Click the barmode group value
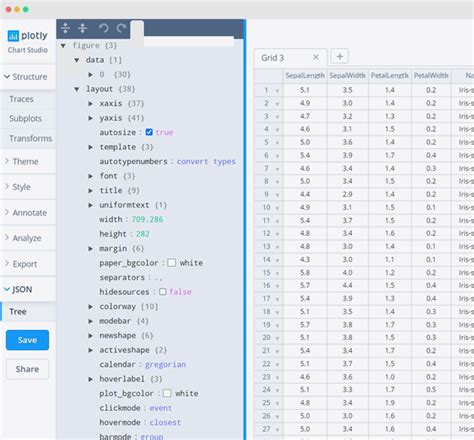Screen dimensions: 474x440 pyautogui.click(x=152, y=436)
